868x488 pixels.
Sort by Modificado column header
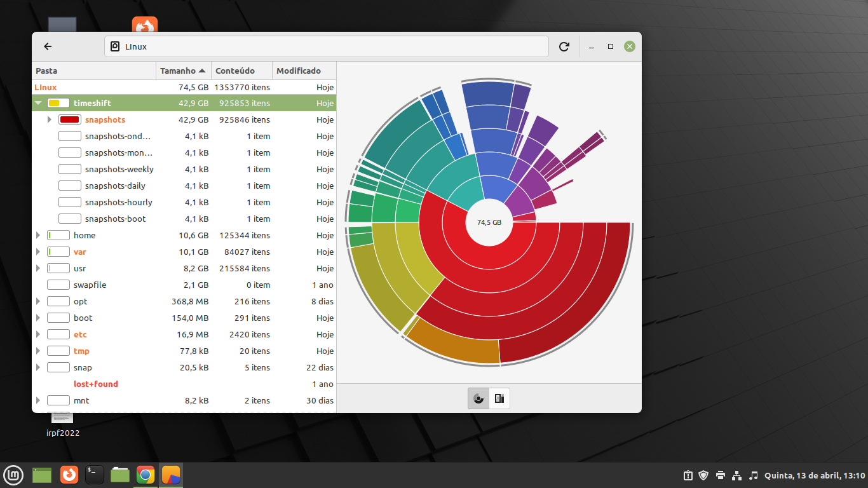click(x=304, y=71)
